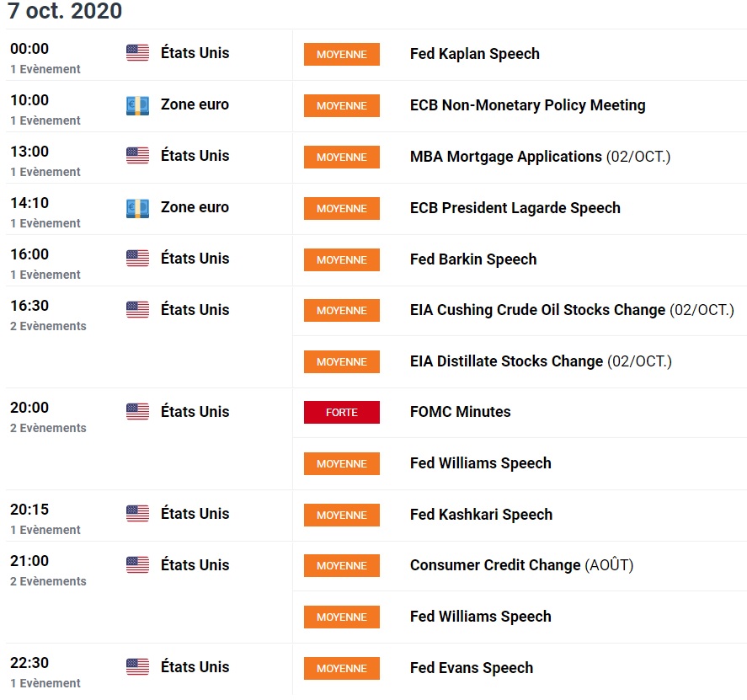
Task: Select the US flag in the 22:30 row
Action: pos(137,667)
